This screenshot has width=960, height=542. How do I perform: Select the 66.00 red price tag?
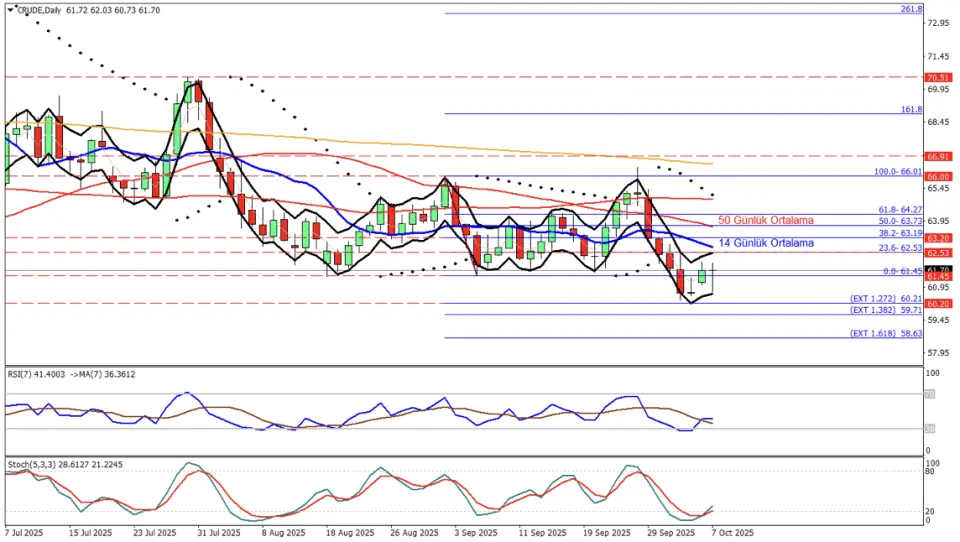(937, 176)
